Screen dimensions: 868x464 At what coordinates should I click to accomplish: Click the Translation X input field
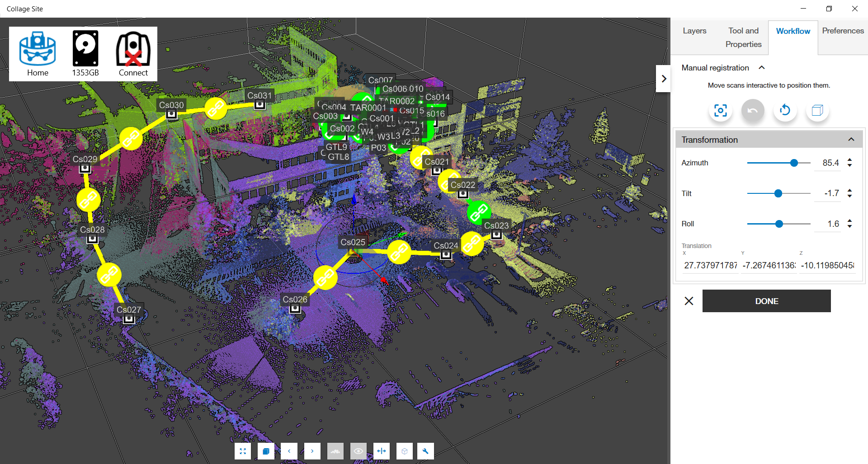[x=710, y=265]
